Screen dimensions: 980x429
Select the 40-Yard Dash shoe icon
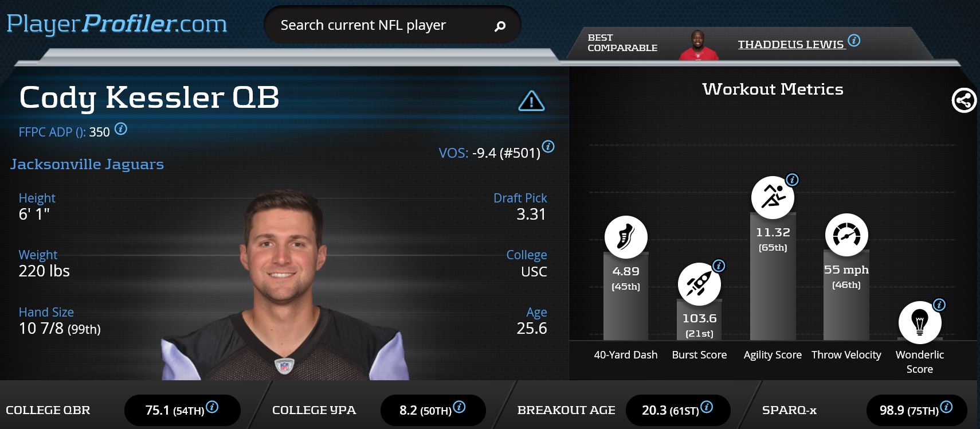[x=626, y=237]
